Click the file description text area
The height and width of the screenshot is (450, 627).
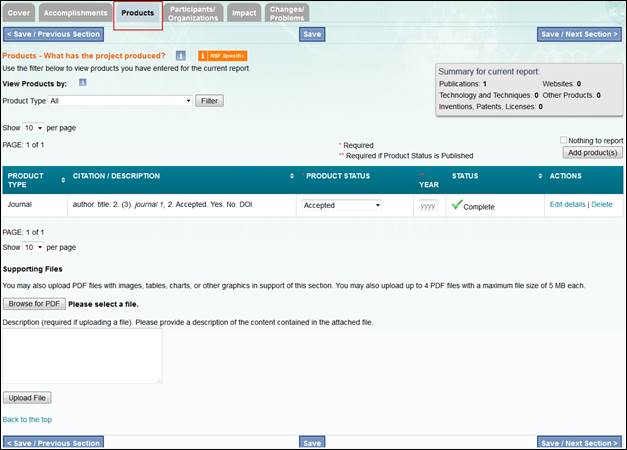82,356
